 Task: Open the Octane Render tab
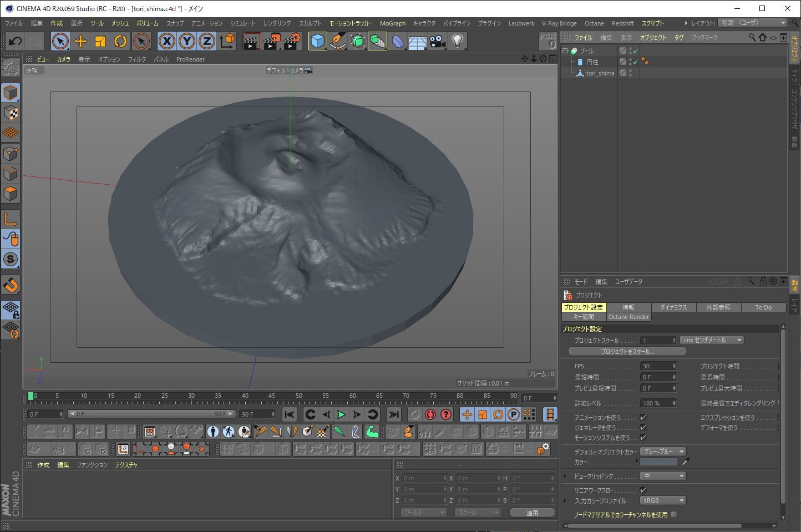tap(628, 317)
